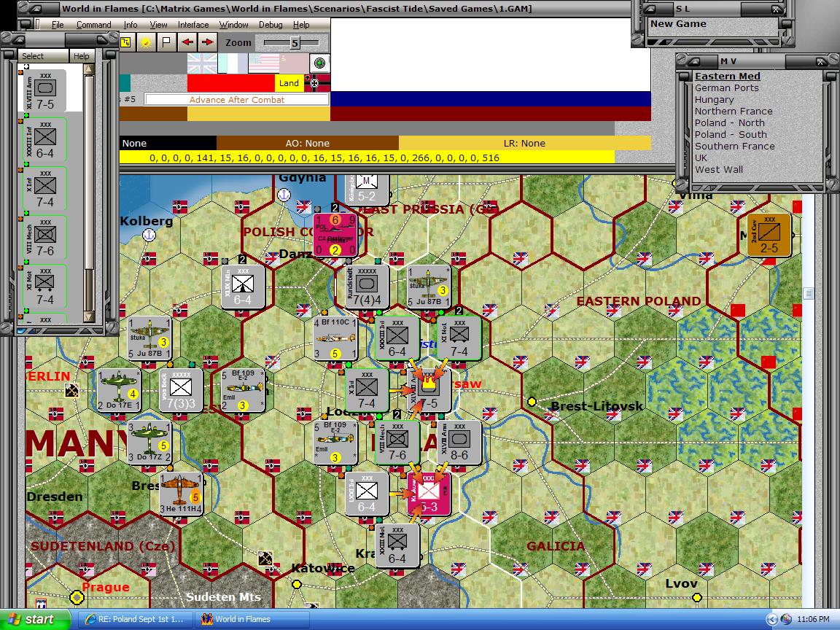
Task: Go to Poland - North map view
Action: click(730, 122)
